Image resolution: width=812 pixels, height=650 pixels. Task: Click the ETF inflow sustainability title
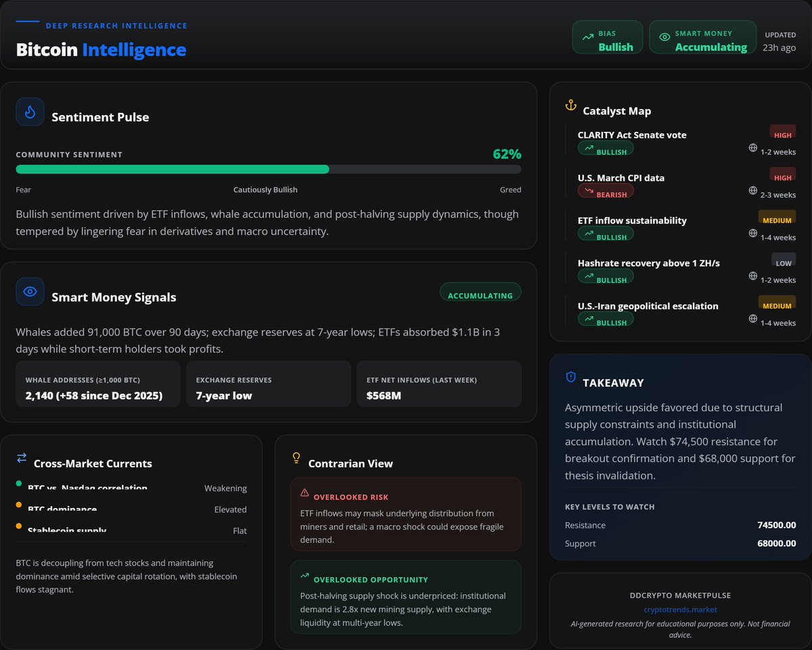(632, 220)
